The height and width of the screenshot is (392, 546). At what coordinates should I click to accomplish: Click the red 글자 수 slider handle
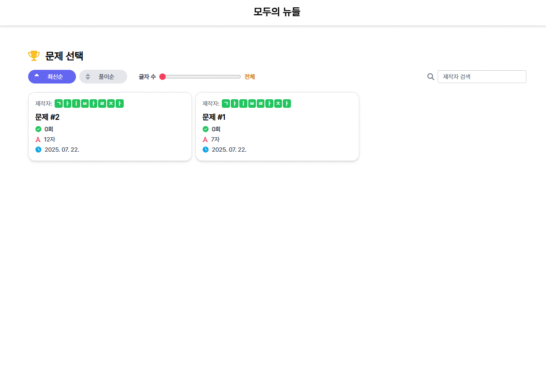coord(163,77)
